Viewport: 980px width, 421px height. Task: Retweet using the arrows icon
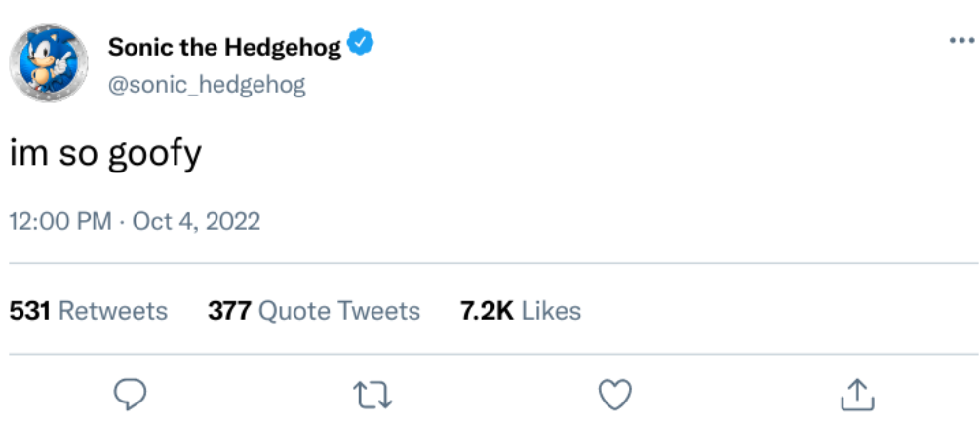(x=372, y=394)
